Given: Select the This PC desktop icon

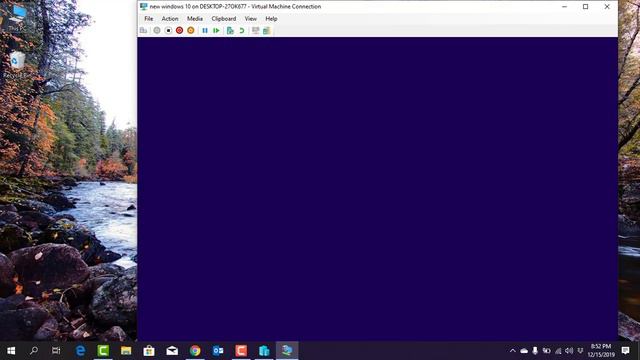Looking at the screenshot, I should tap(17, 18).
